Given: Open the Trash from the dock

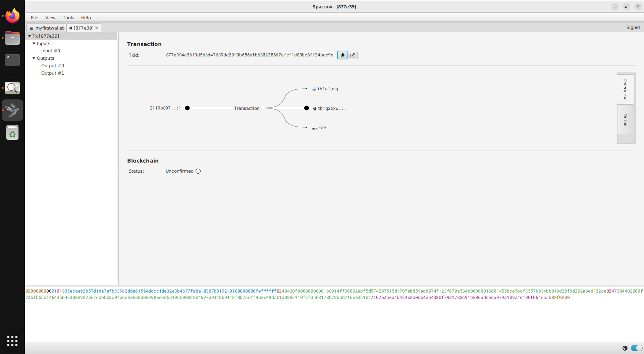Looking at the screenshot, I should pyautogui.click(x=12, y=132).
